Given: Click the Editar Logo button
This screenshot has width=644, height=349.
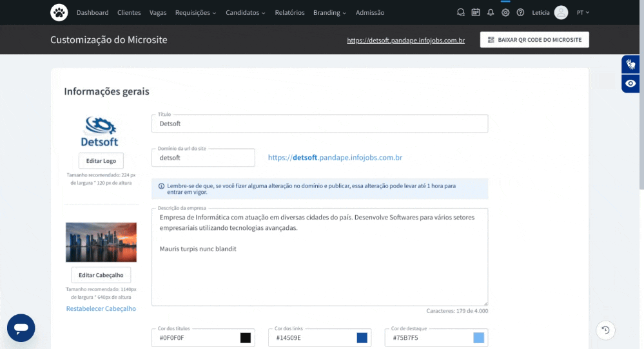Looking at the screenshot, I should [101, 161].
